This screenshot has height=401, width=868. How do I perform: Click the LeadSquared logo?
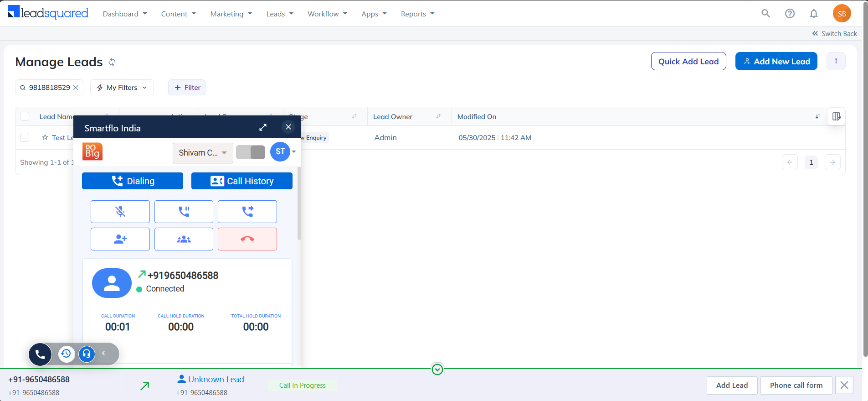[48, 13]
